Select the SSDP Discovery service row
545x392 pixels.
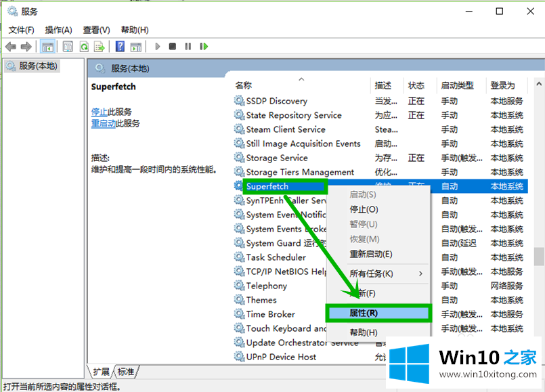tap(380, 101)
